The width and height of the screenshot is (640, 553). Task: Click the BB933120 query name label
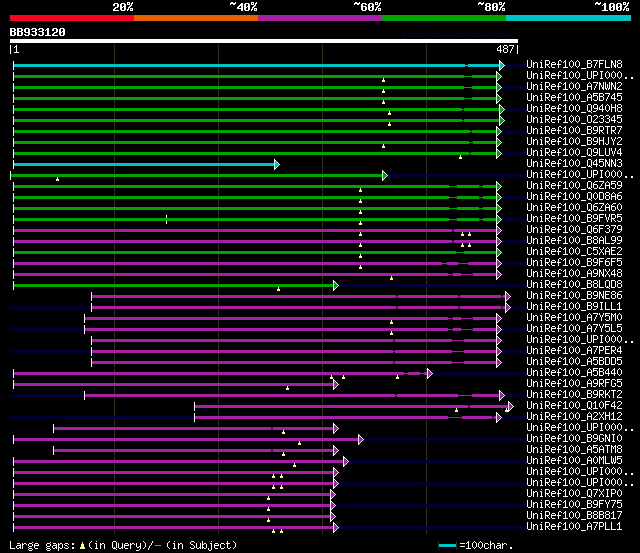click(x=38, y=32)
